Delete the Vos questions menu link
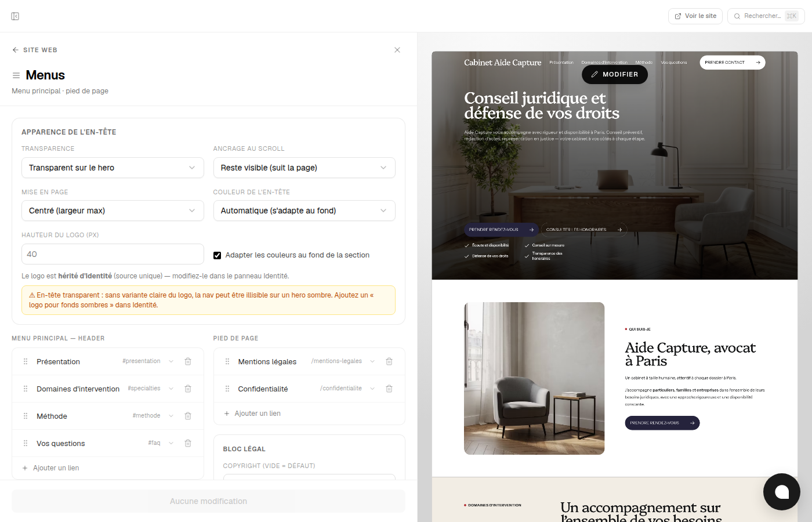Image resolution: width=812 pixels, height=522 pixels. click(x=188, y=443)
